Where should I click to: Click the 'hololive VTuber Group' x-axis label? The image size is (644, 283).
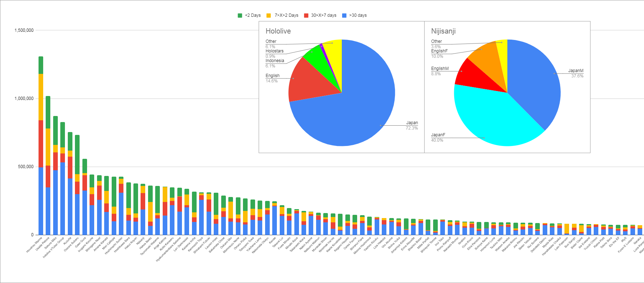tap(54, 247)
